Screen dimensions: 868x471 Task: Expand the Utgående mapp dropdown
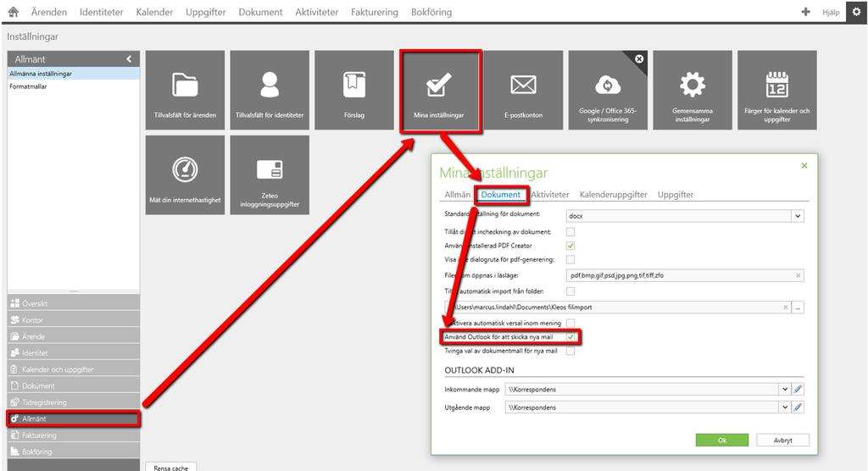785,407
